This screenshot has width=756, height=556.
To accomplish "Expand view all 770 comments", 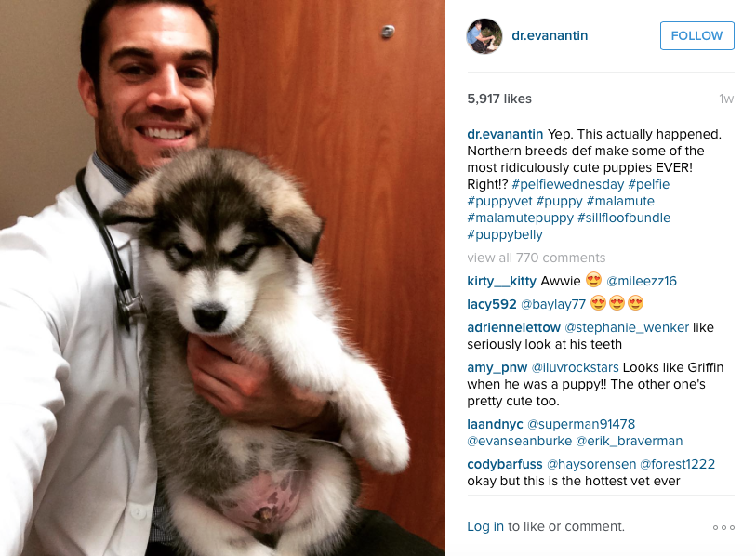I will [x=537, y=258].
